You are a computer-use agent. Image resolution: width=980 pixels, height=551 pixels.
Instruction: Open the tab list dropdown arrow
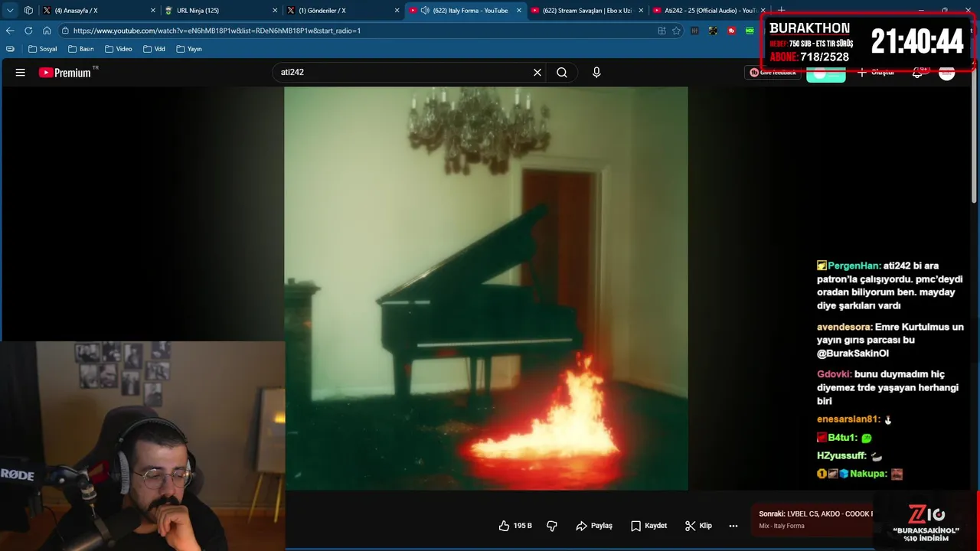coord(10,10)
